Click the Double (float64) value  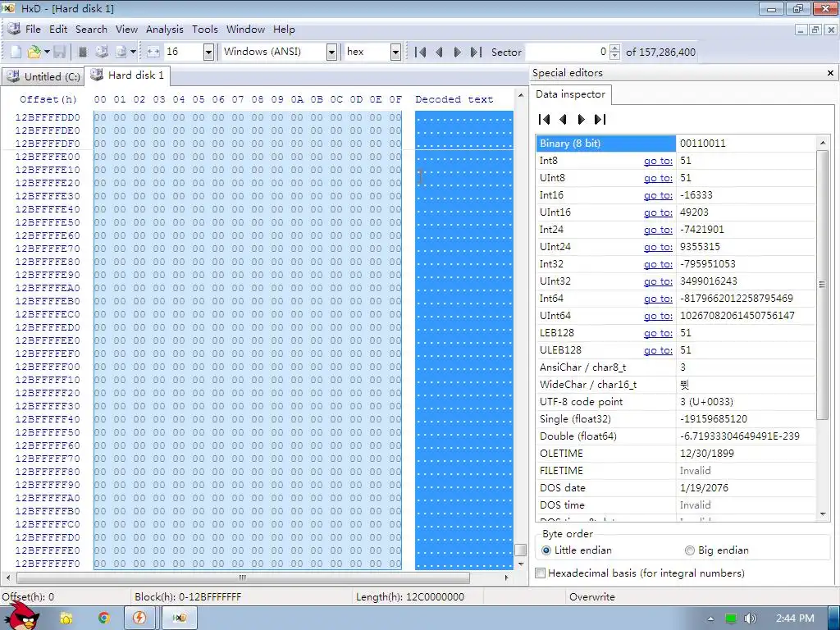740,436
